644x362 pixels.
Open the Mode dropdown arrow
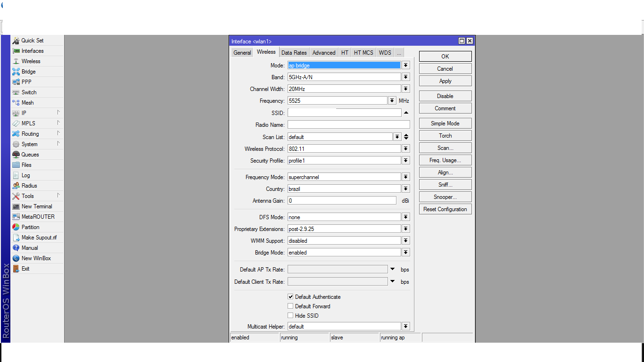406,66
